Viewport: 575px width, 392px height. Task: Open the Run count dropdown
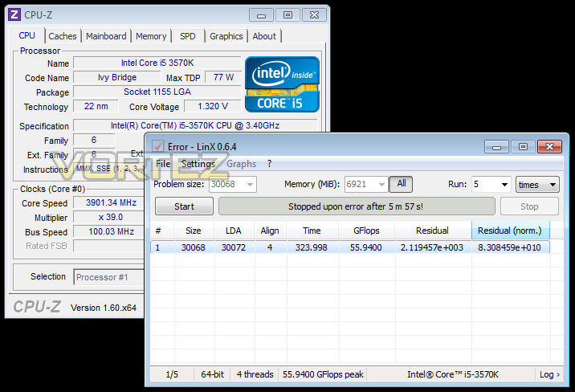point(504,184)
